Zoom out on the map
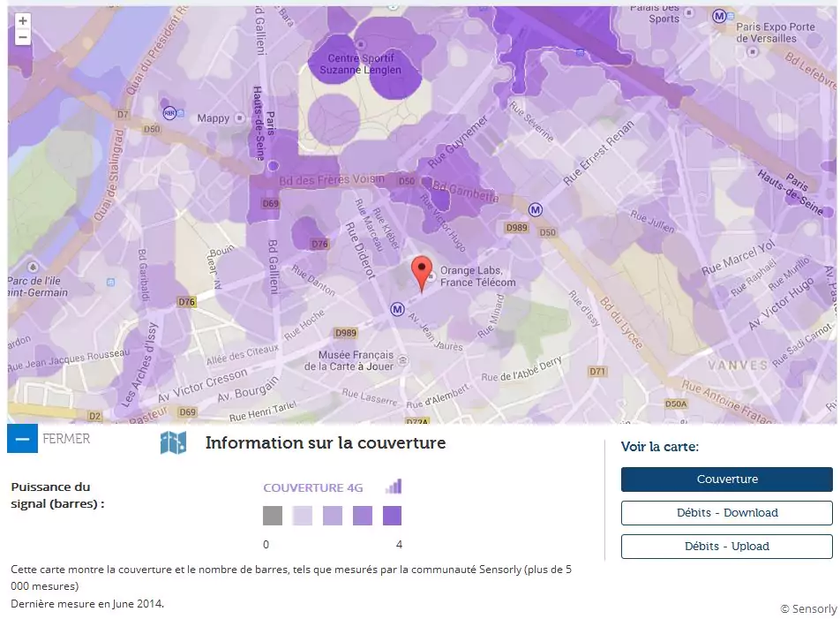 [23, 37]
